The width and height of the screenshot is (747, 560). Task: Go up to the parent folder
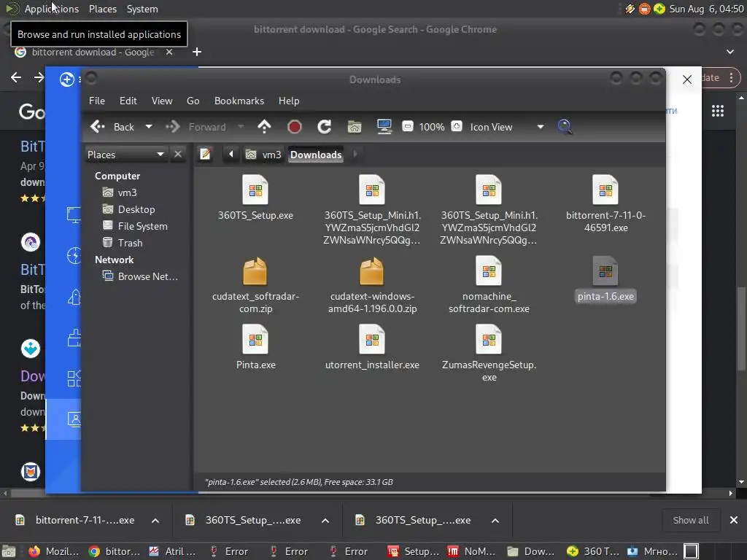pyautogui.click(x=264, y=127)
